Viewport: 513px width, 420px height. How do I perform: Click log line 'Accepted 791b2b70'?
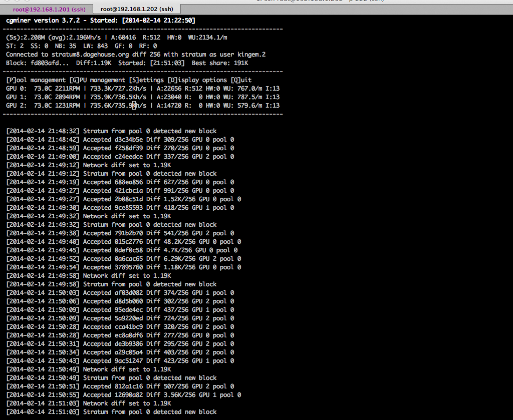click(x=120, y=233)
